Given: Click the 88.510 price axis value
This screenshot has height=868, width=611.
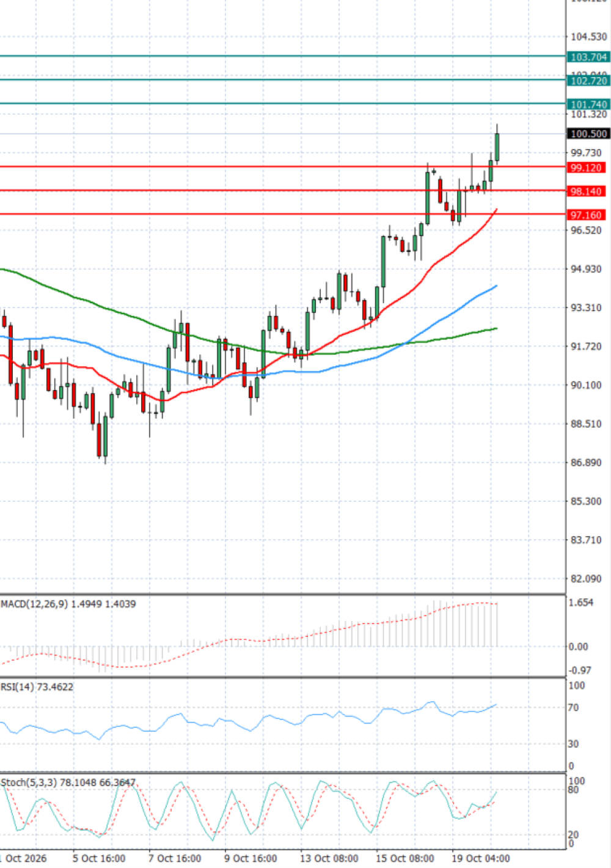Looking at the screenshot, I should [585, 424].
